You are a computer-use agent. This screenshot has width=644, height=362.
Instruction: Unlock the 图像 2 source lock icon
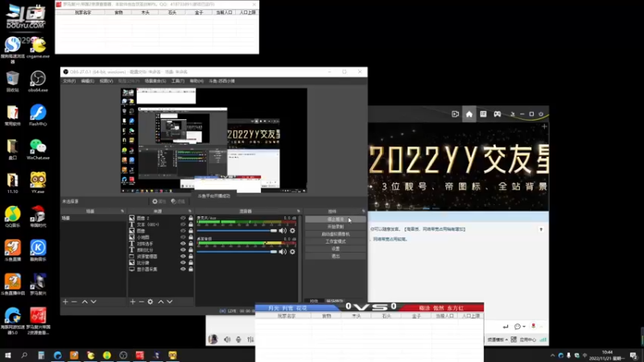pyautogui.click(x=191, y=218)
